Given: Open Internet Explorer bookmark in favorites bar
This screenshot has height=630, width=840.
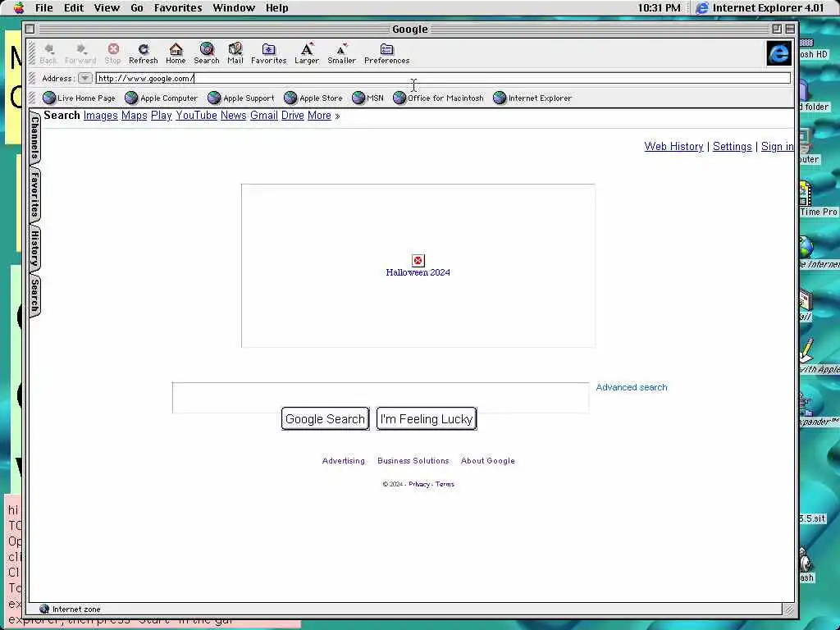Looking at the screenshot, I should 532,98.
